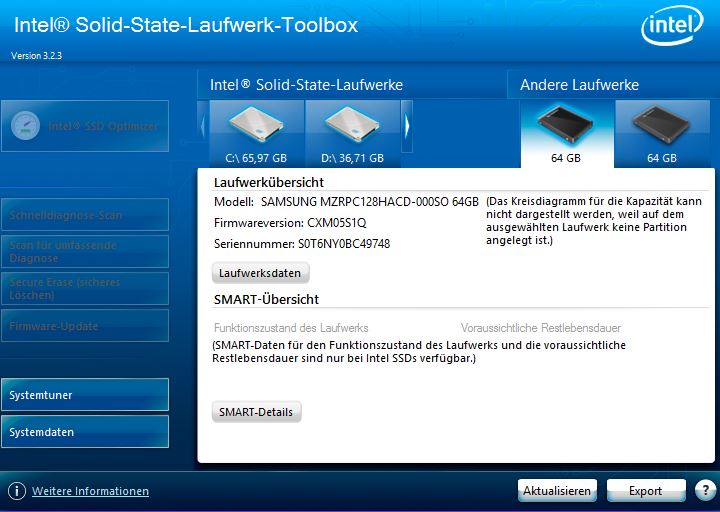The image size is (720, 512).
Task: Select the highlighted 64 GB Samsung drive tab
Action: point(567,134)
